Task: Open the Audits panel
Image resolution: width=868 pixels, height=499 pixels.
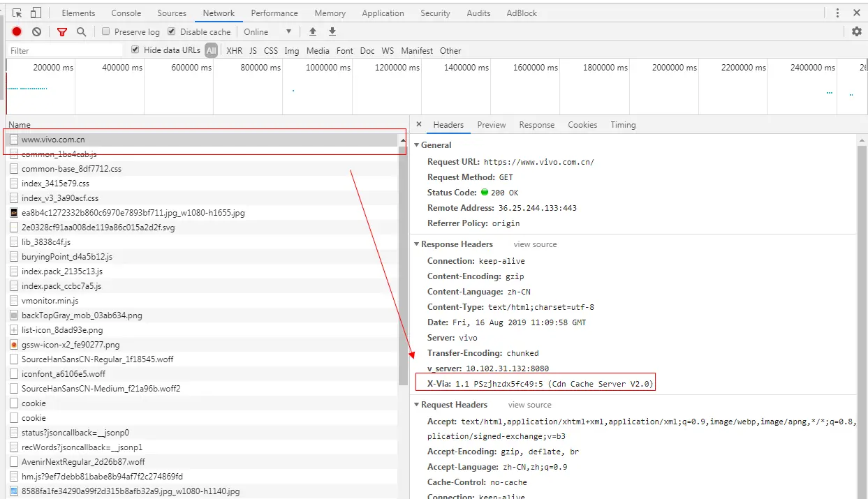Action: click(x=478, y=13)
